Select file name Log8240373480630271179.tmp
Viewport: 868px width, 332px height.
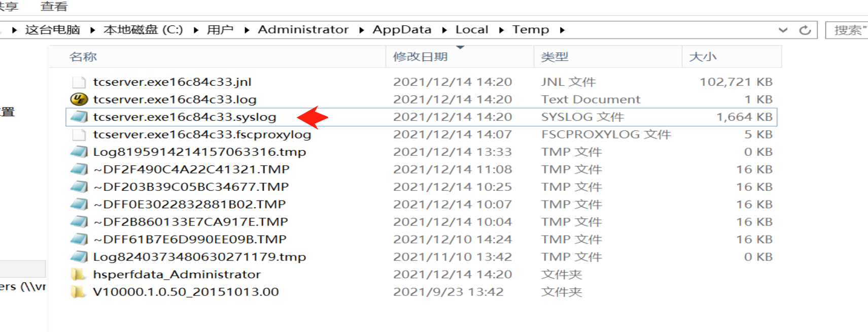(x=199, y=257)
